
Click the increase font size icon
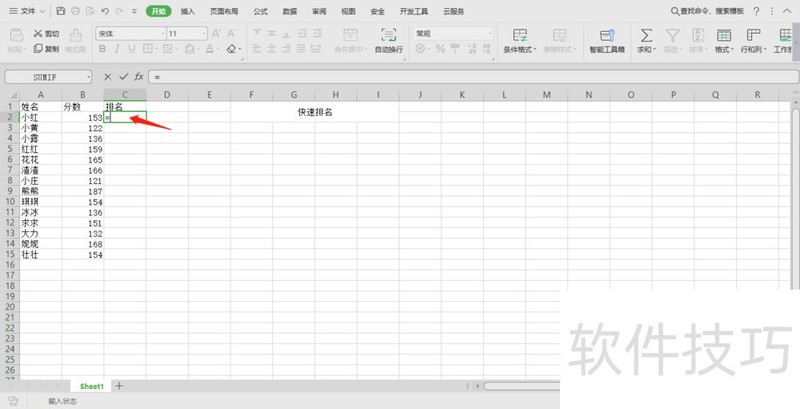pyautogui.click(x=216, y=34)
